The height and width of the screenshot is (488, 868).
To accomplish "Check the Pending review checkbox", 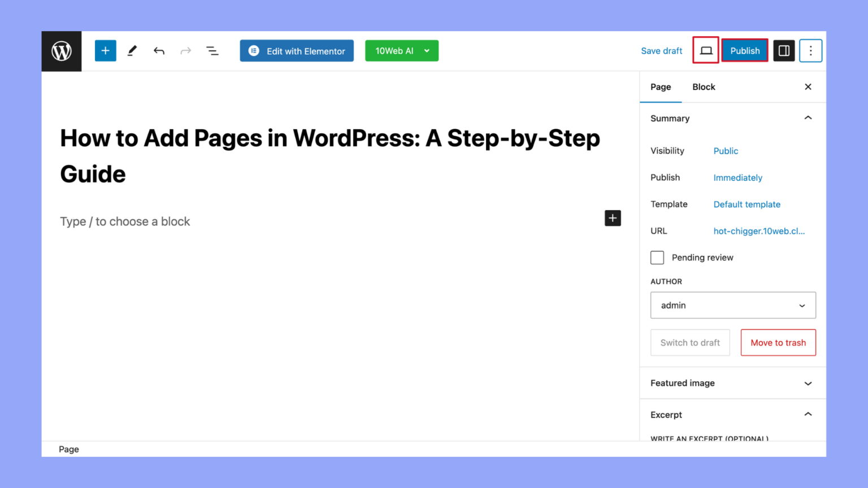I will click(657, 257).
